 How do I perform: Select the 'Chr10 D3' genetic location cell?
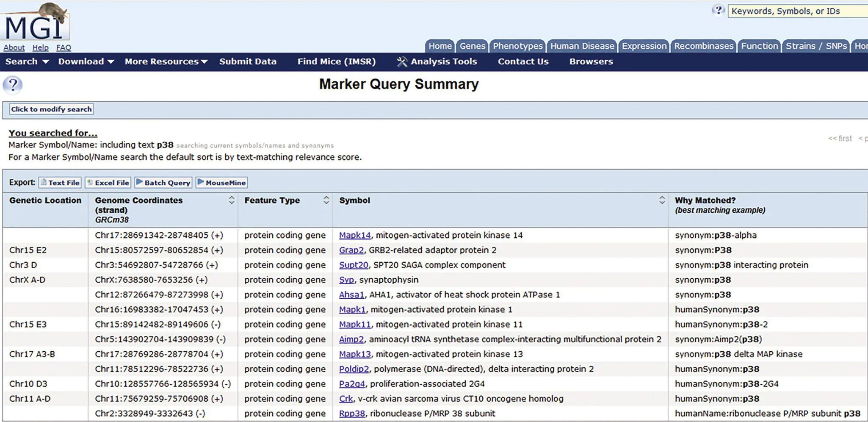point(28,383)
